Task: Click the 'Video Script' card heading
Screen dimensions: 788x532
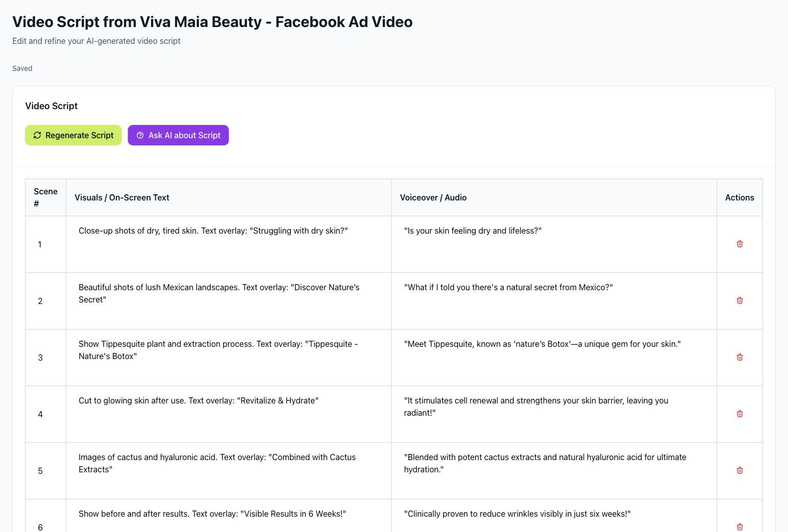Action: (x=52, y=106)
